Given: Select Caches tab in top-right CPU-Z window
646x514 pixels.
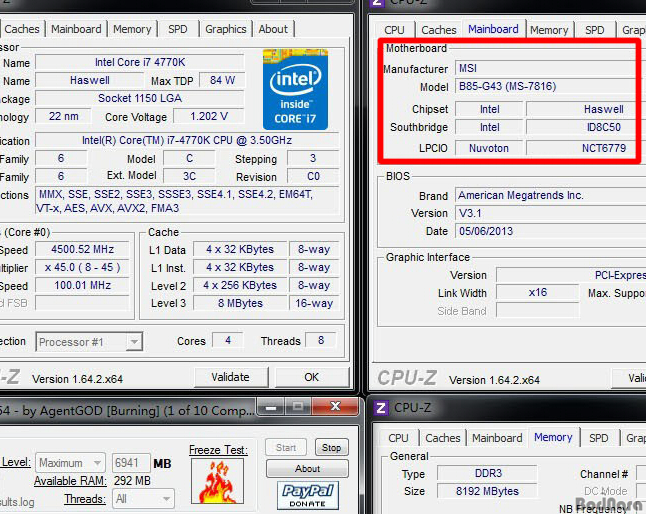Looking at the screenshot, I should click(x=439, y=30).
